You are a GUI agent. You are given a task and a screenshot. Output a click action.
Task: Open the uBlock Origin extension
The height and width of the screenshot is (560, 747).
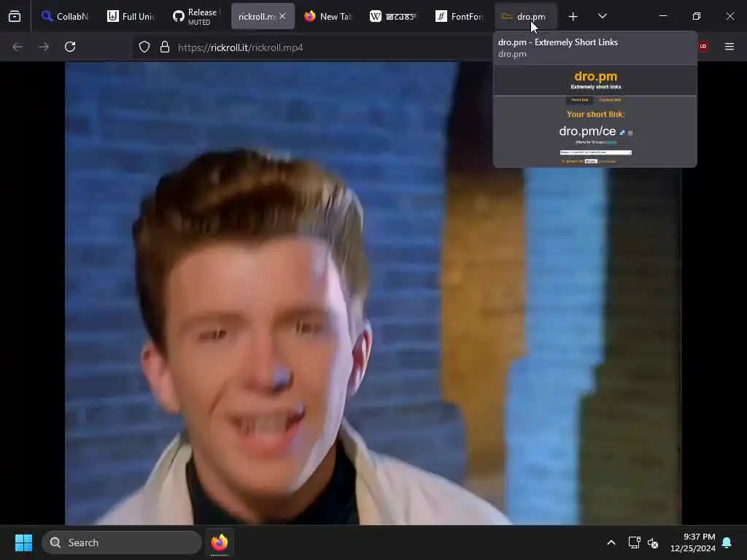click(x=703, y=47)
